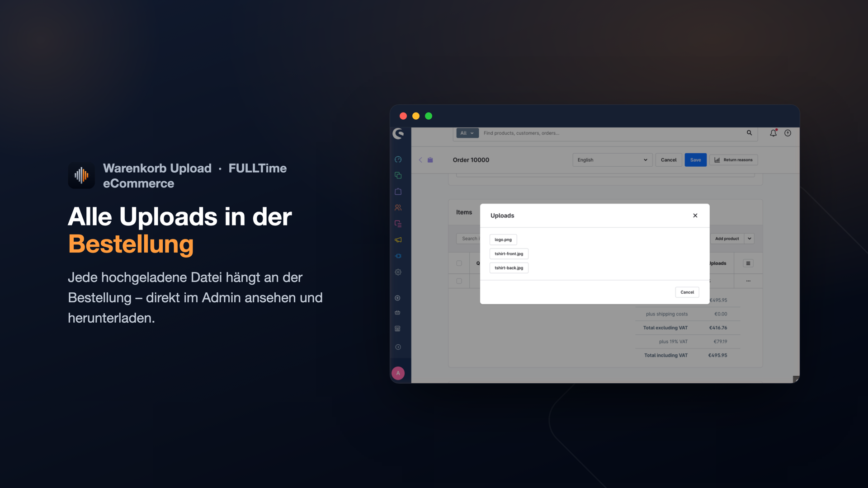
Task: Open the Orders bag sidebar icon
Action: point(398,192)
